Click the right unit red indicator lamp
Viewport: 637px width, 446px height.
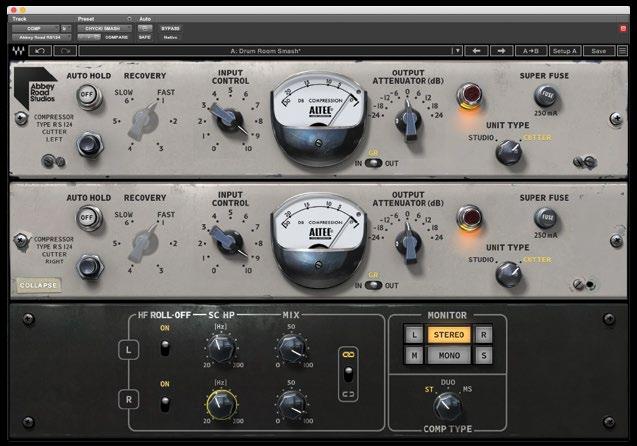tap(469, 217)
